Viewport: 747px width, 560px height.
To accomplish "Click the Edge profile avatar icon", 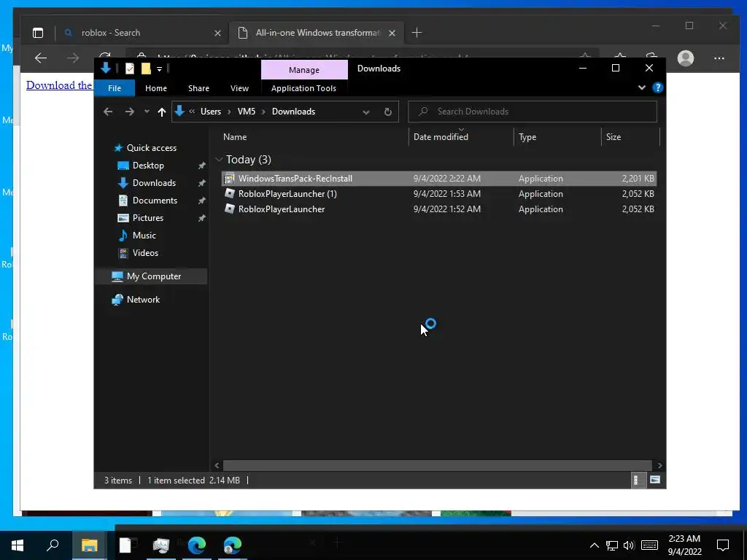I will (x=686, y=58).
